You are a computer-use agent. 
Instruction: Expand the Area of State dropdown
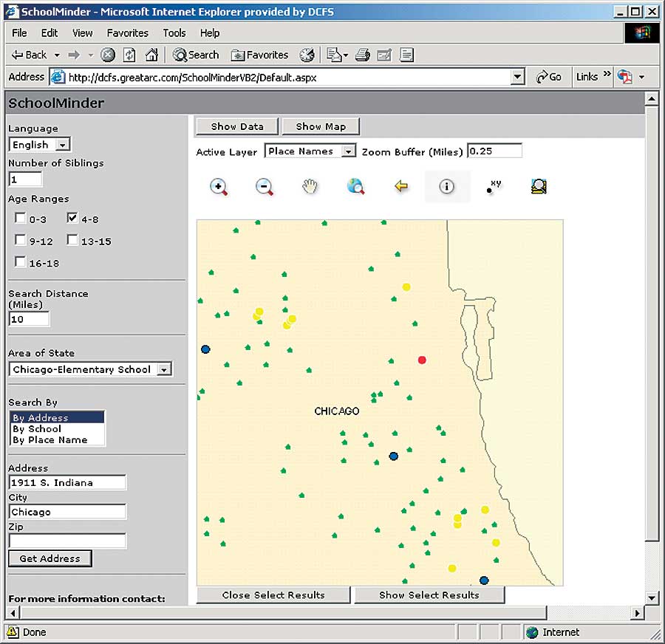point(165,369)
